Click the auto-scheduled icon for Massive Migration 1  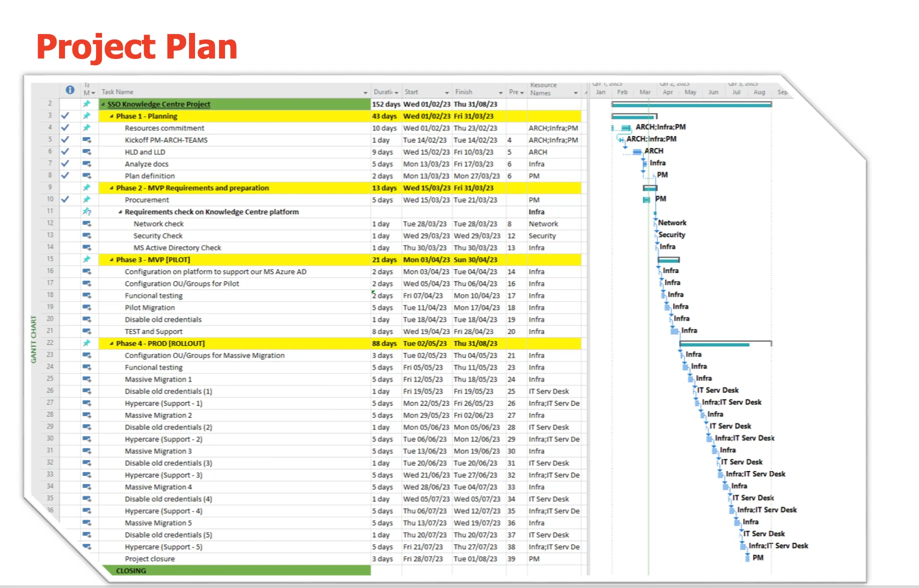pos(87,379)
